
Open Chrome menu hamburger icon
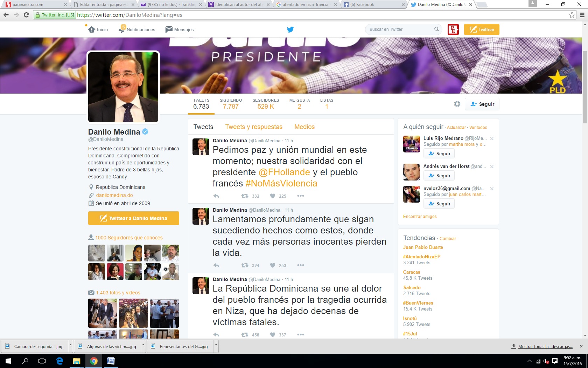582,15
